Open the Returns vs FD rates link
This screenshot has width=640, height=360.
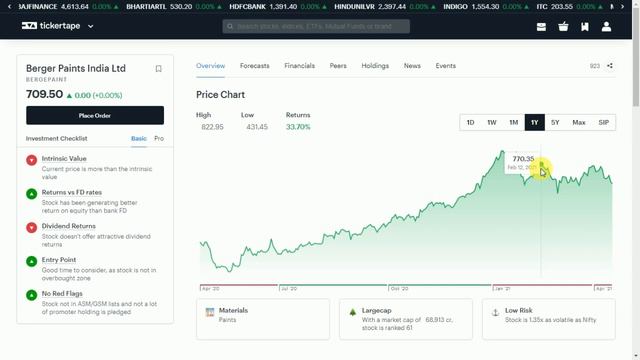tap(72, 192)
